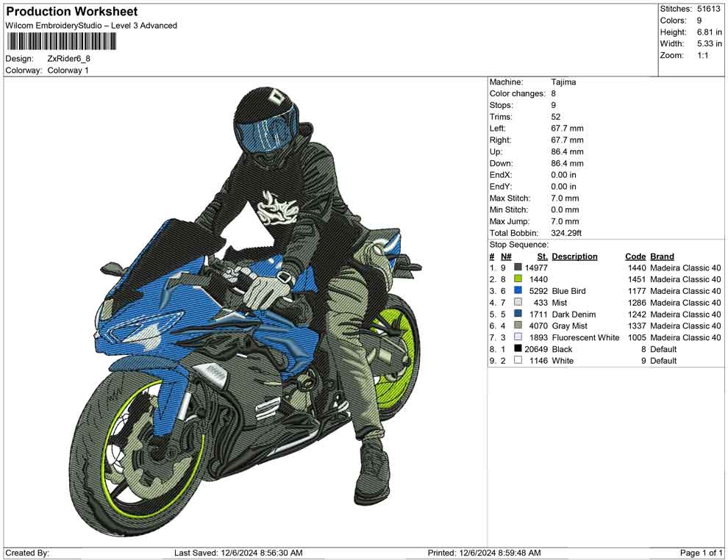Click the underlined 'Brand' column header

(662, 256)
